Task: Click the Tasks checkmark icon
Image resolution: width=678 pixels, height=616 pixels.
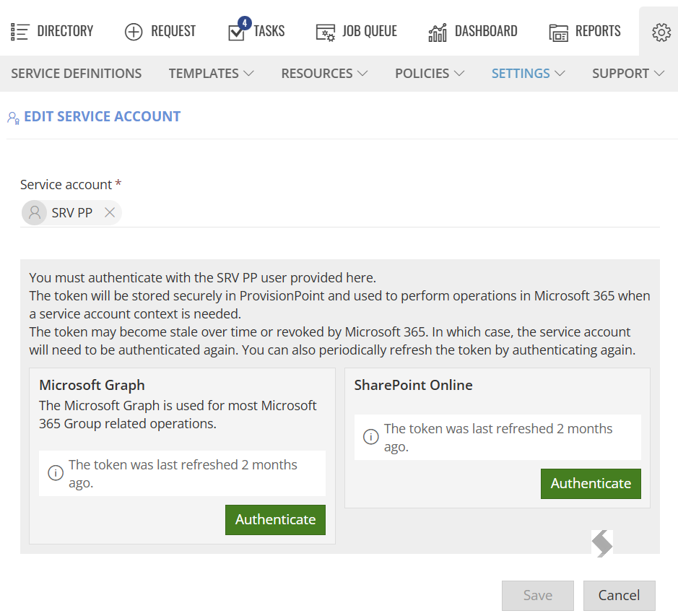Action: (x=236, y=33)
